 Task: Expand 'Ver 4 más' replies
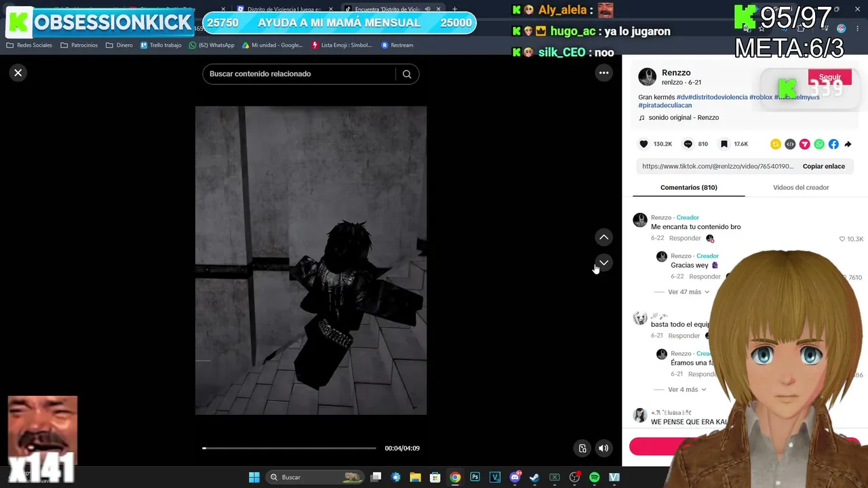coord(687,390)
